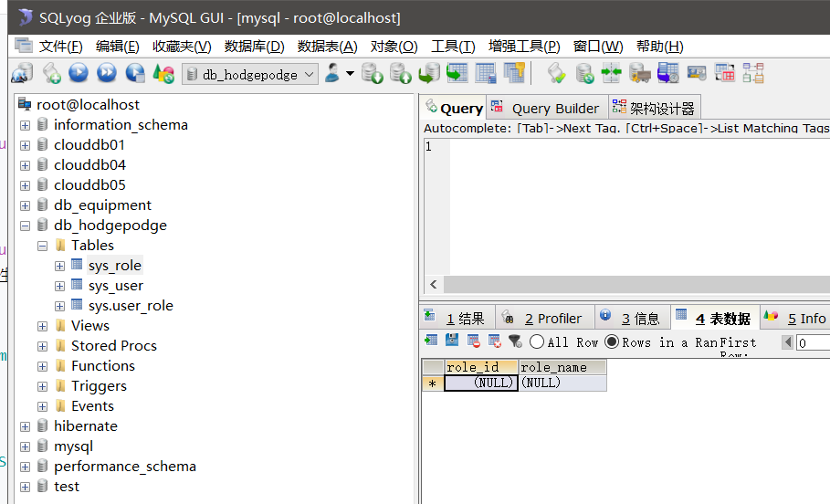This screenshot has height=504, width=830.
Task: Click the colored shapes refresh toolbar icon
Action: (163, 73)
